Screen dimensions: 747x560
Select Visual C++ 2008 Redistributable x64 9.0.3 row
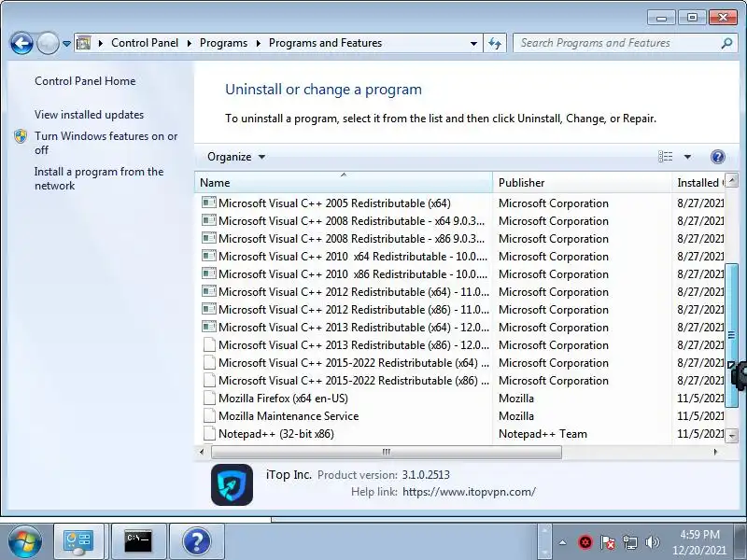[459, 221]
